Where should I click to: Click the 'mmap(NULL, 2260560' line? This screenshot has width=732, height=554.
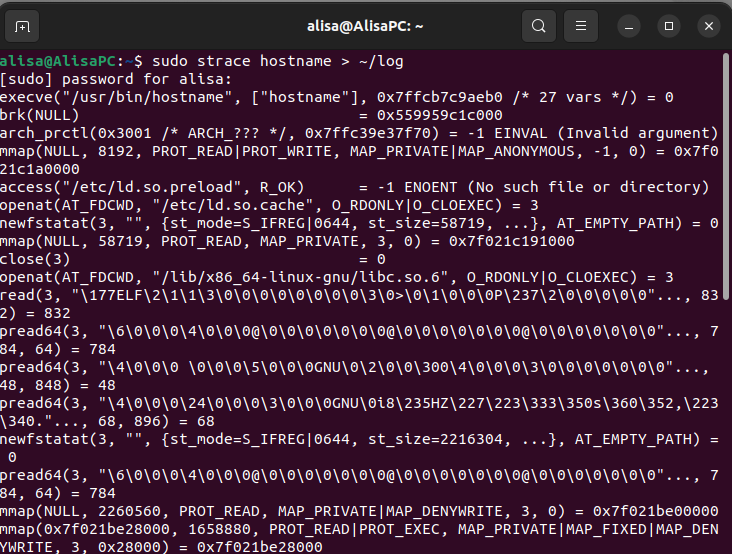tap(359, 511)
